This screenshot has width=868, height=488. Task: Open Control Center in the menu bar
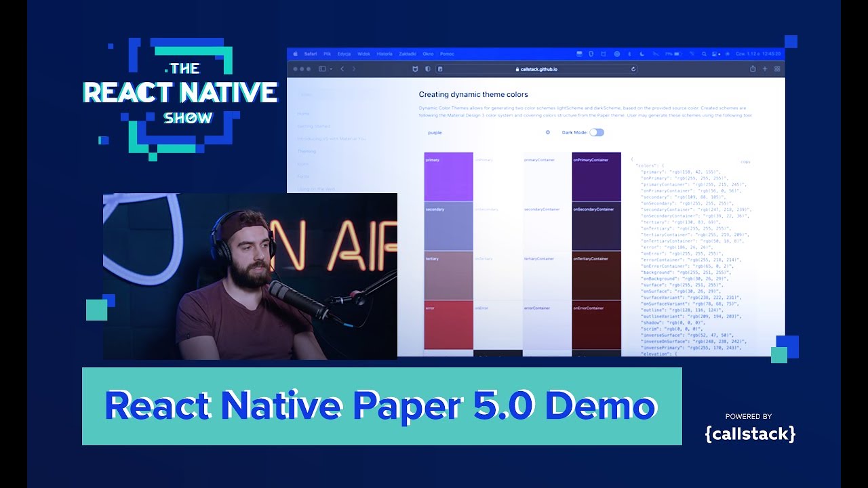point(715,54)
